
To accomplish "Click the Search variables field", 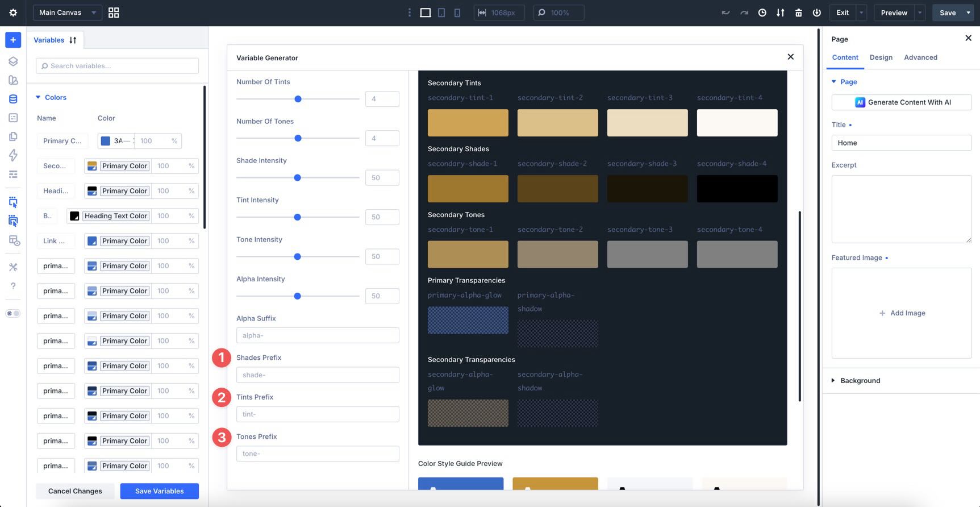I will click(117, 66).
